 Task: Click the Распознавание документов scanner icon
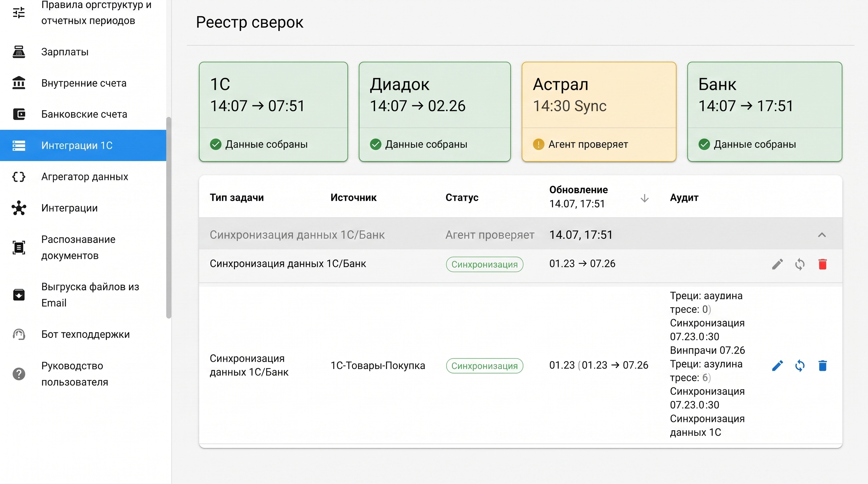click(x=19, y=247)
